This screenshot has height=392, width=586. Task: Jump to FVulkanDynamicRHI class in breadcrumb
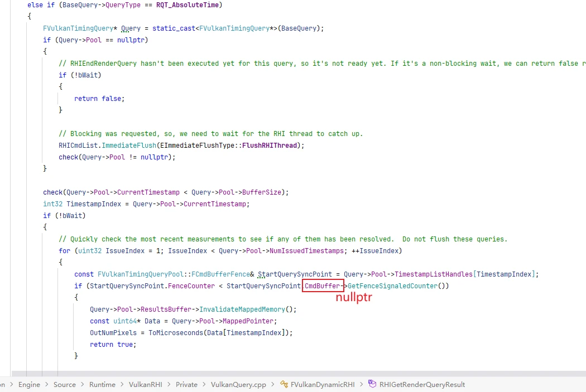(x=323, y=385)
